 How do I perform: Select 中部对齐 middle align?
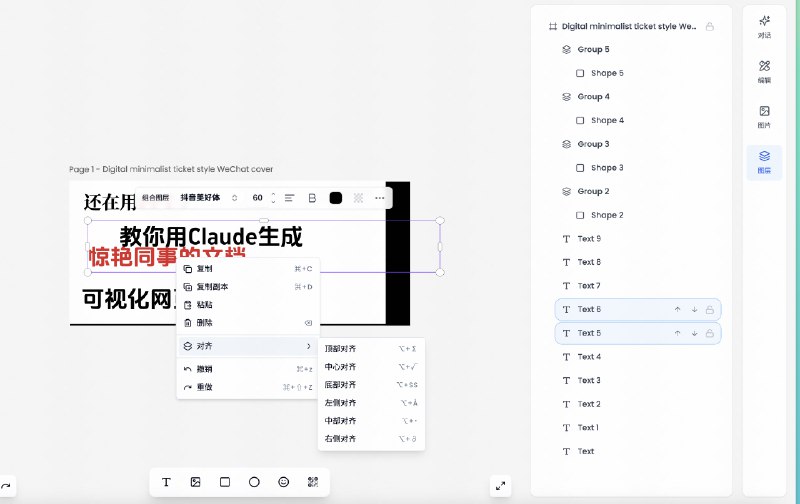point(371,421)
